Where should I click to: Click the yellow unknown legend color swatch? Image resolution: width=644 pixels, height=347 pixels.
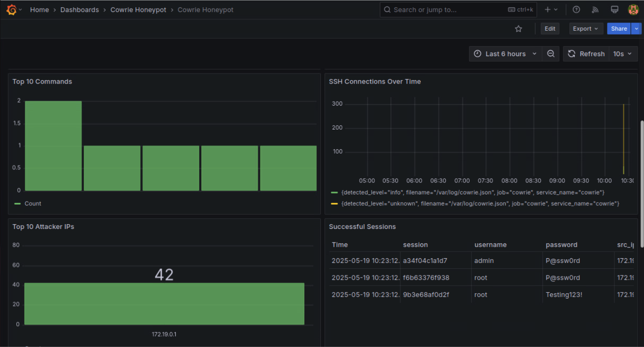[335, 203]
